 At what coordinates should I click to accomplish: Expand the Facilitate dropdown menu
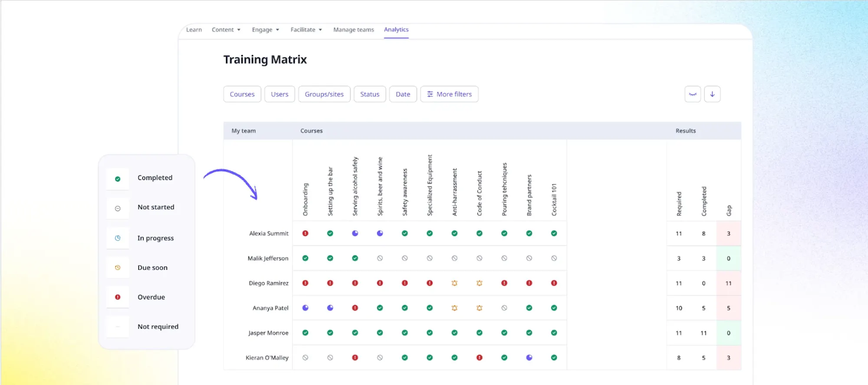[x=306, y=29]
